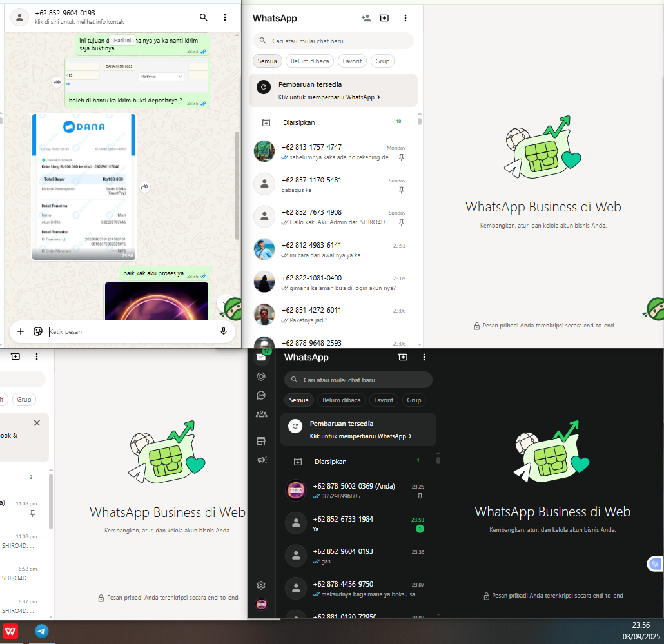
Task: Open menu dots in dark WhatsApp header
Action: (x=424, y=357)
